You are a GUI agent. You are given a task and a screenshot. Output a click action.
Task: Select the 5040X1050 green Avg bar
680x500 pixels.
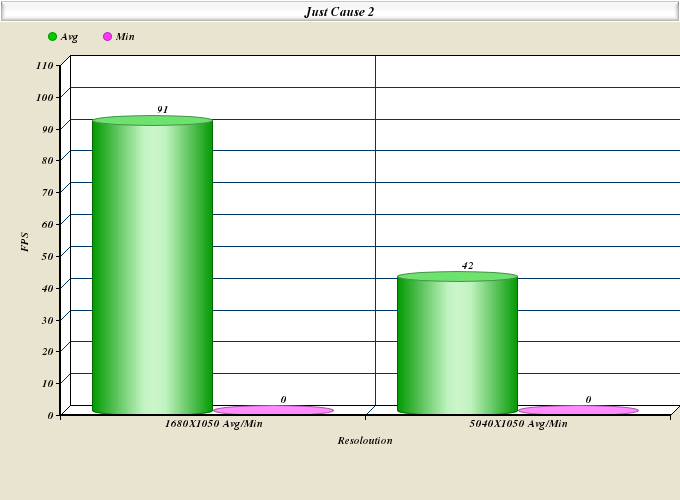pos(458,343)
